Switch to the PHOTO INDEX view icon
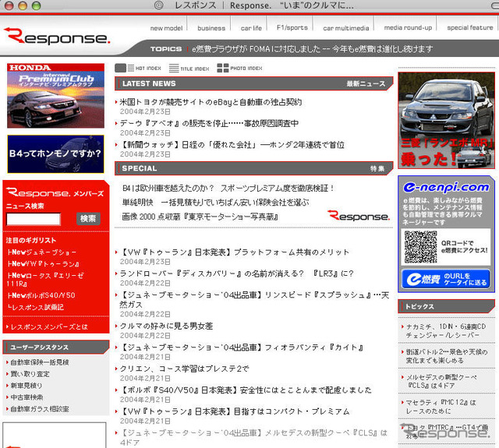The width and height of the screenshot is (499, 448). tap(239, 68)
